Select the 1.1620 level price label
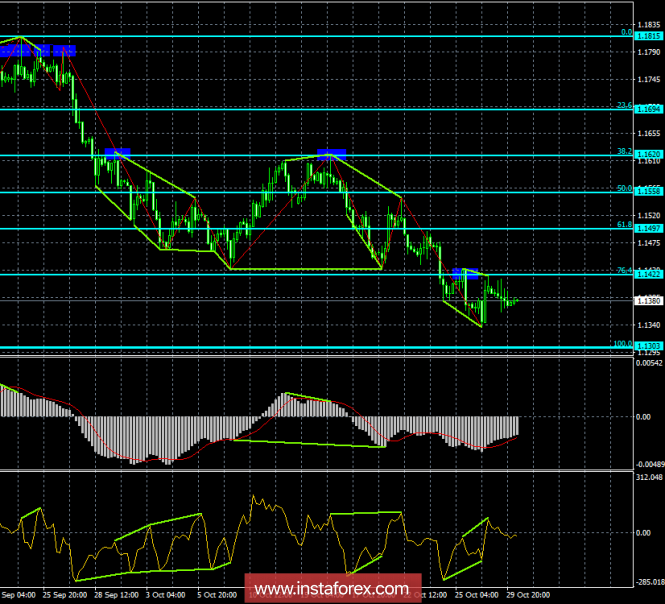The width and height of the screenshot is (665, 604). 646,155
